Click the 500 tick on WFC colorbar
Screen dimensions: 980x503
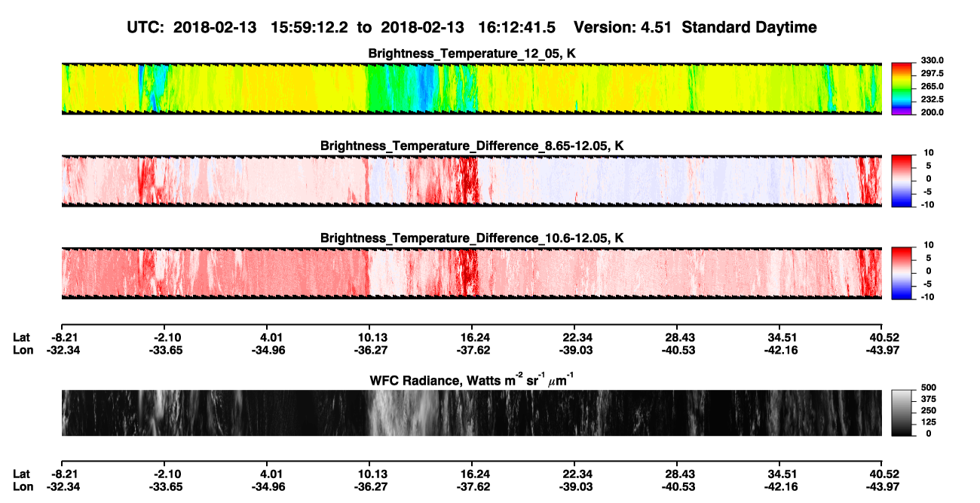pyautogui.click(x=929, y=388)
